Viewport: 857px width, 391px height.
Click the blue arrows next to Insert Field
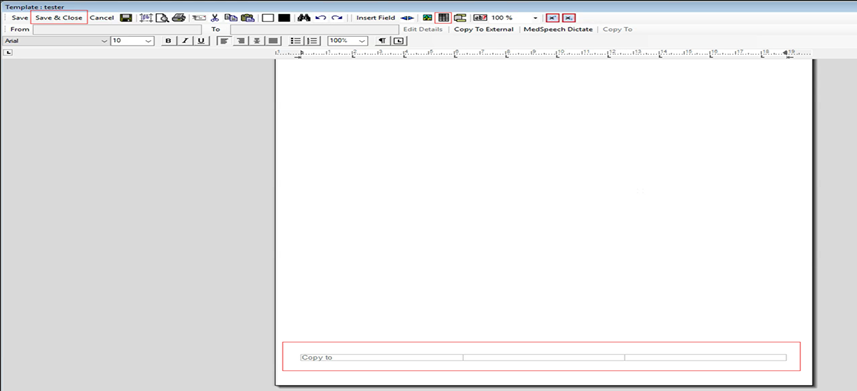coord(407,18)
